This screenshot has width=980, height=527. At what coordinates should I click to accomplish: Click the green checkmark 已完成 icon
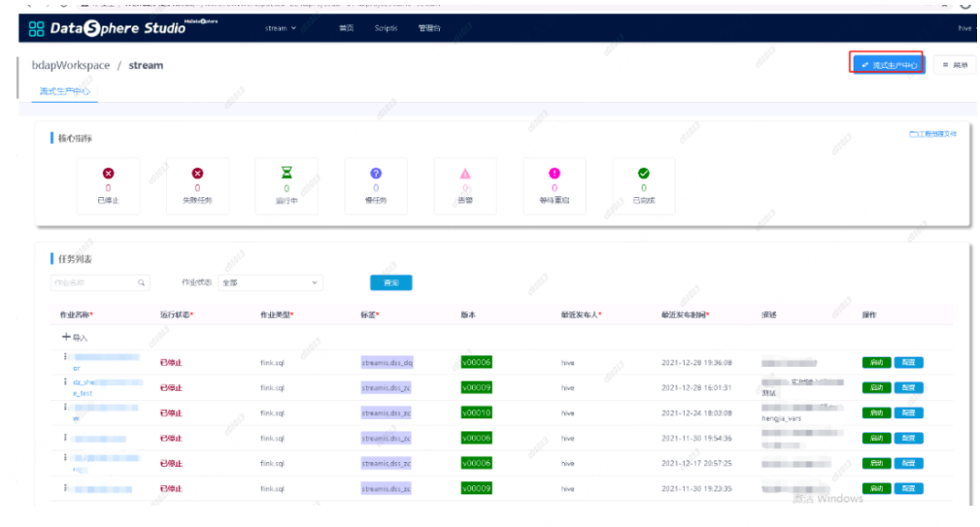[x=644, y=173]
